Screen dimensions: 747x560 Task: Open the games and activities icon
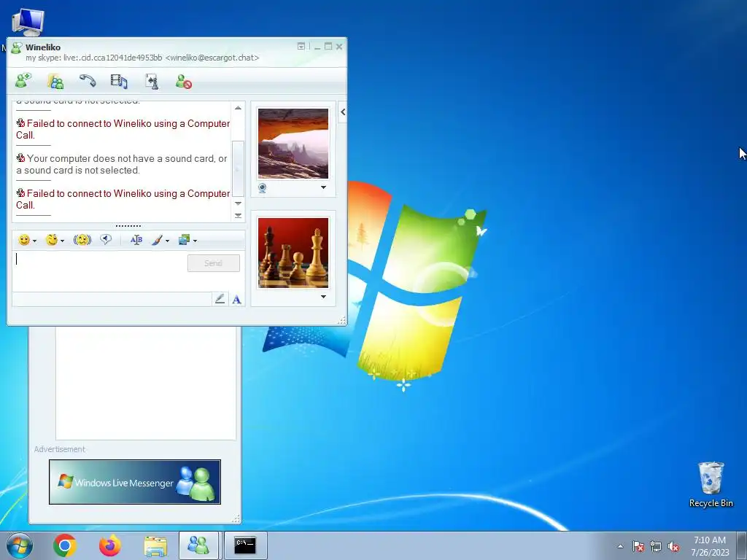tap(152, 82)
